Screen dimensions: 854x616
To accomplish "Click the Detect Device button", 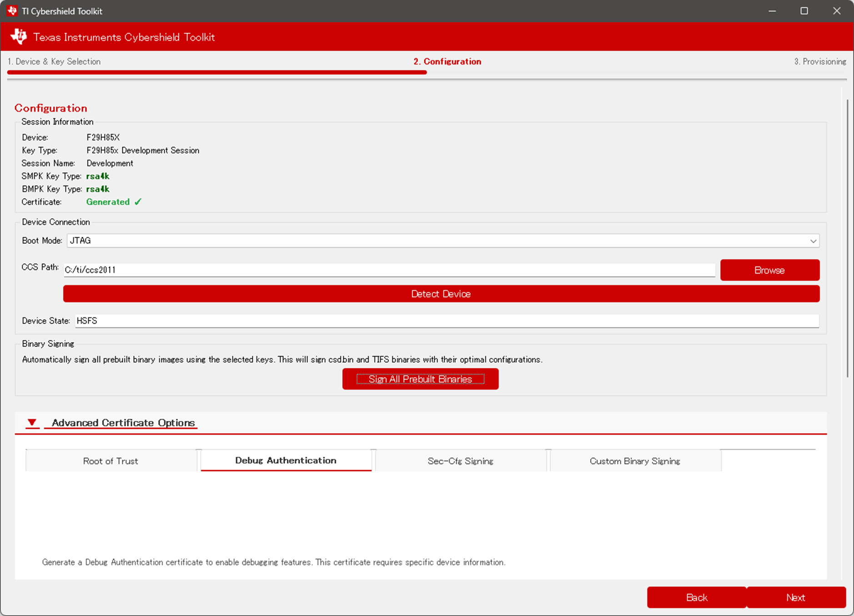I will (441, 294).
